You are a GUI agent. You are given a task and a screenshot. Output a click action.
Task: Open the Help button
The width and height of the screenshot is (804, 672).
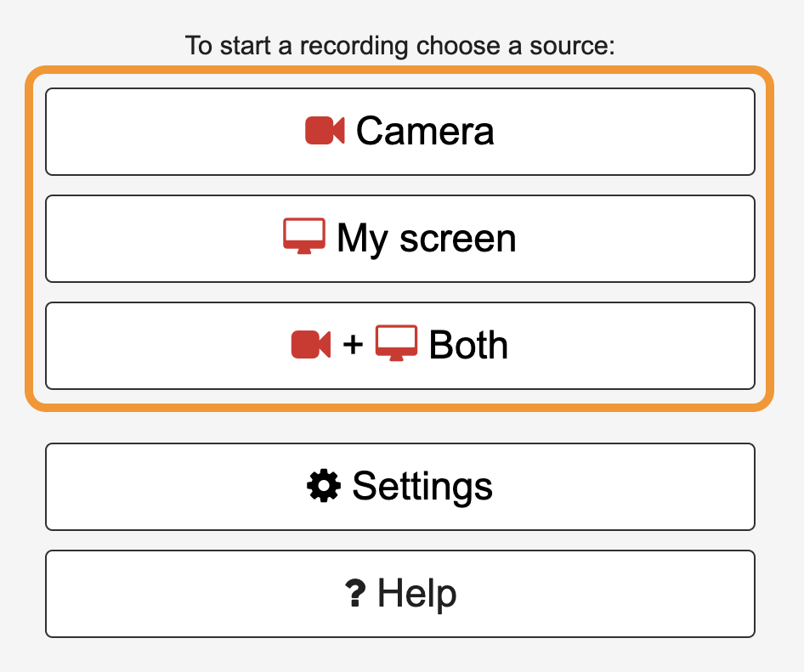tap(400, 594)
